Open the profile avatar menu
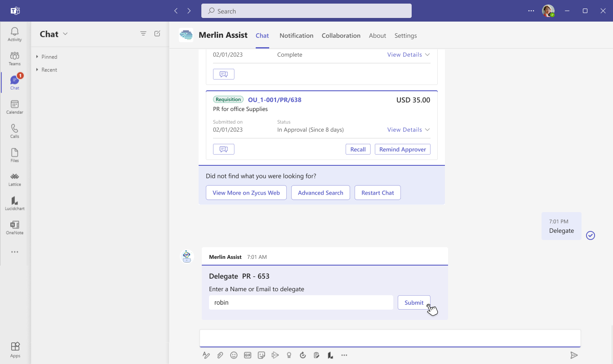Viewport: 613px width, 364px height. tap(548, 11)
